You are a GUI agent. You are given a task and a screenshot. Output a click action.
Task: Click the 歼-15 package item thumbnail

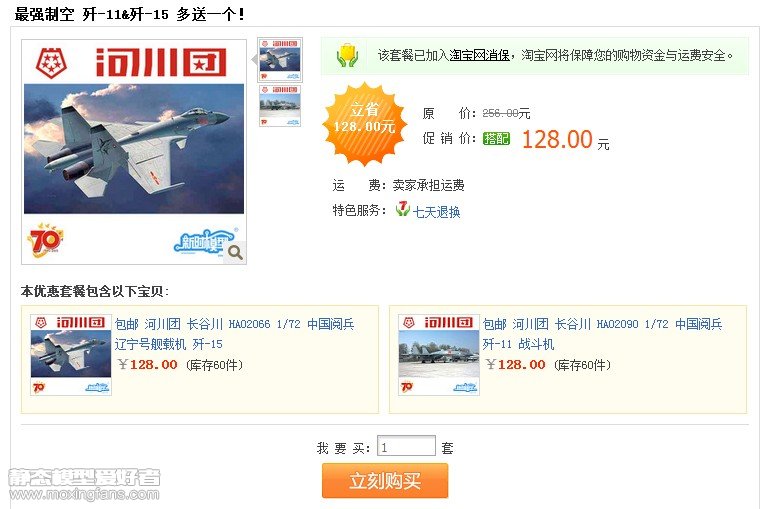click(71, 355)
